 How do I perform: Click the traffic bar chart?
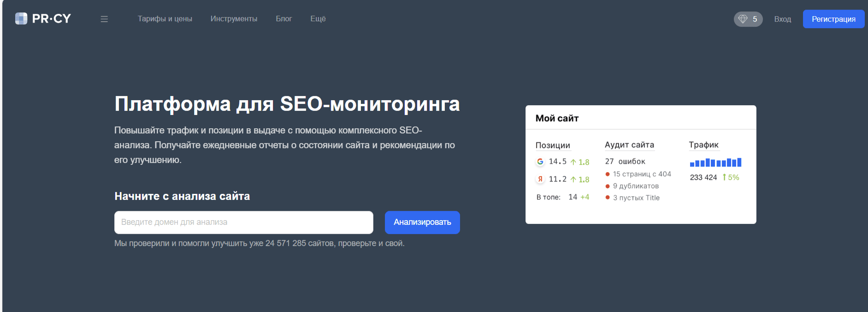(x=715, y=162)
